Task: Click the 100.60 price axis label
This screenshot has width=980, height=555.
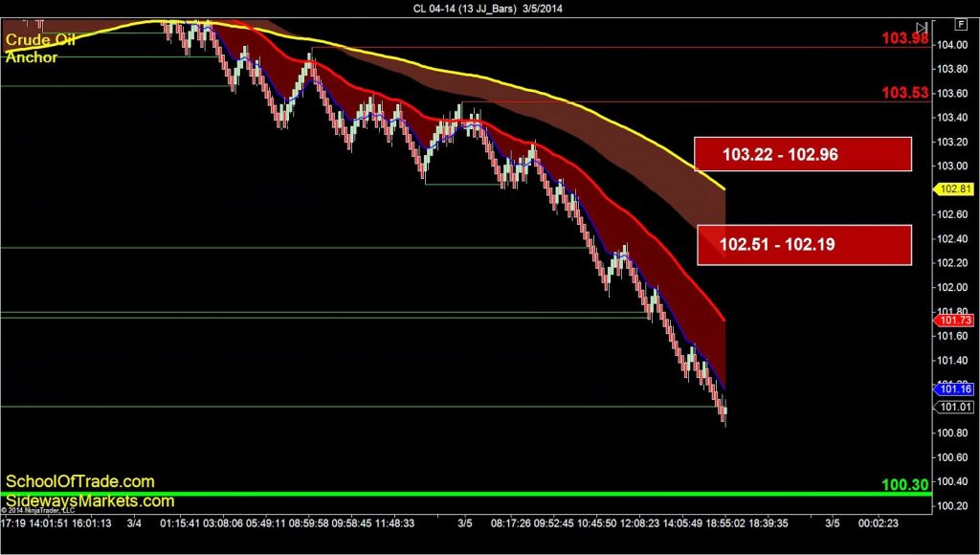Action: click(x=950, y=456)
